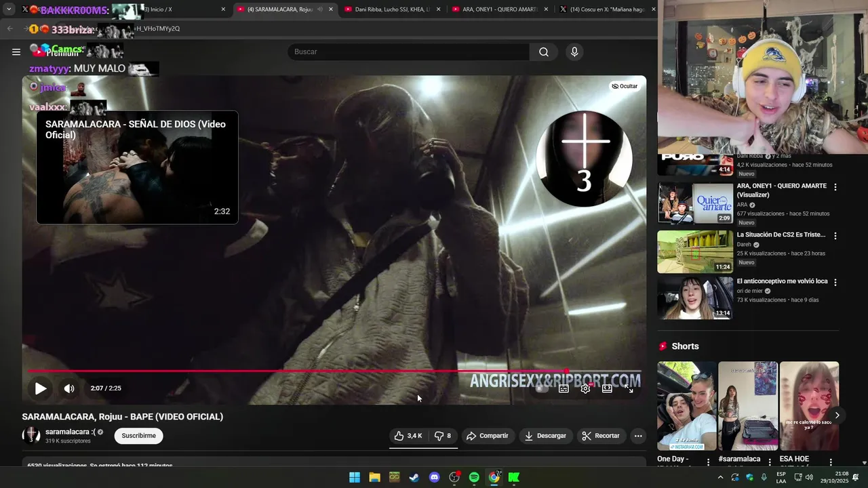Click the search magnifier button
The height and width of the screenshot is (488, 868).
pyautogui.click(x=544, y=52)
